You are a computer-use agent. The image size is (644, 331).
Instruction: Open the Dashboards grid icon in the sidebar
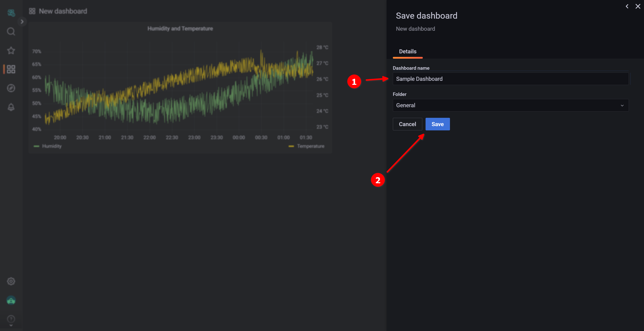[x=11, y=69]
